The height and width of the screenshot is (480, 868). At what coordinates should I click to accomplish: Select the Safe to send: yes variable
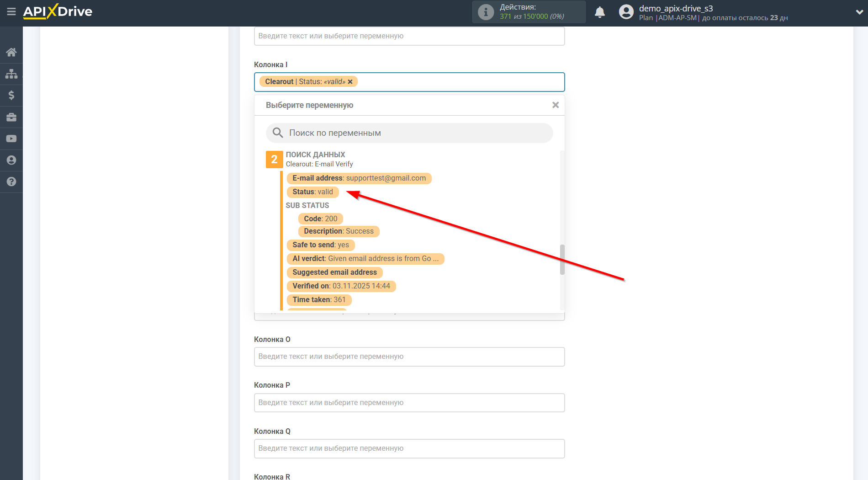coord(320,245)
